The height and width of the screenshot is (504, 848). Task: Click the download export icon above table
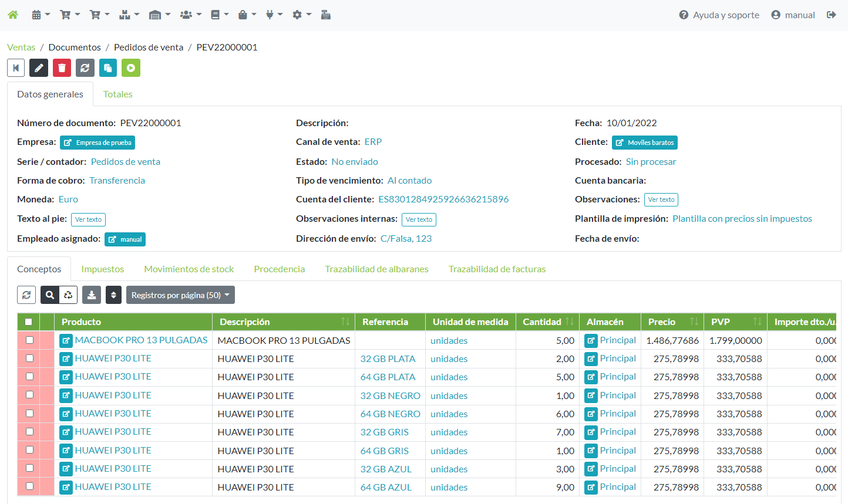pos(92,295)
